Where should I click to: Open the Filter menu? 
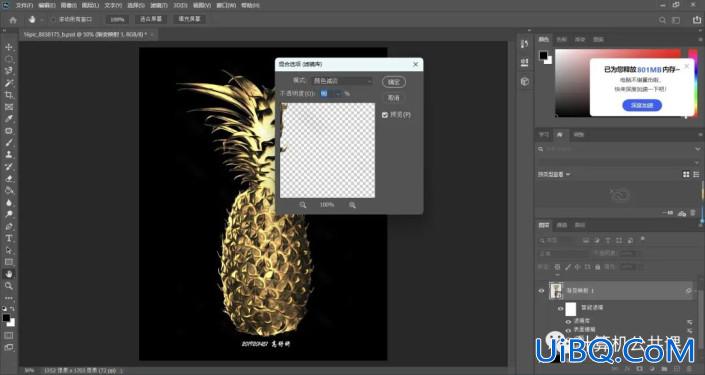point(158,5)
